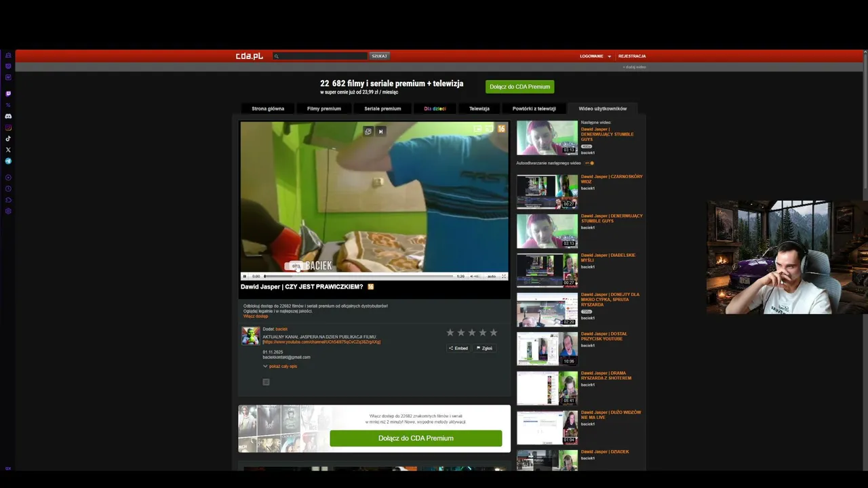Open the YouTube channel link in description

[x=321, y=342]
